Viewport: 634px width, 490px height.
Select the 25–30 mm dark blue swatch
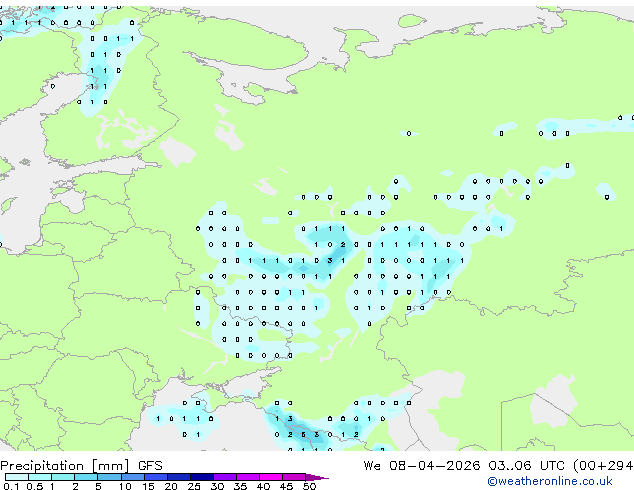click(202, 477)
